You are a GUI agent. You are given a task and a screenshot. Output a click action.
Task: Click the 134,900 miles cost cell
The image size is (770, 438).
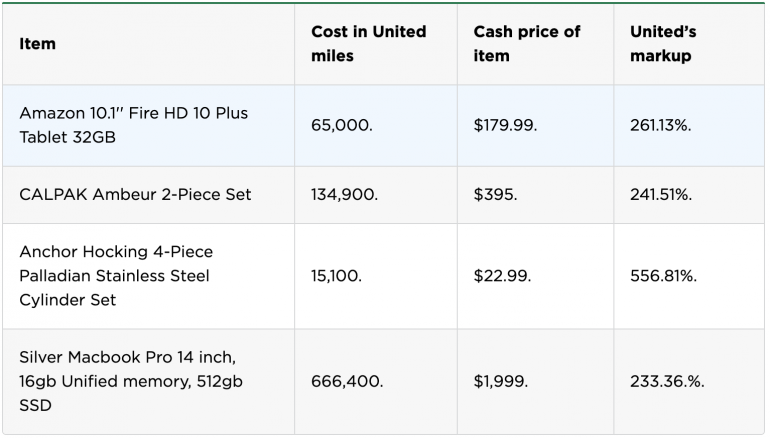coord(344,195)
